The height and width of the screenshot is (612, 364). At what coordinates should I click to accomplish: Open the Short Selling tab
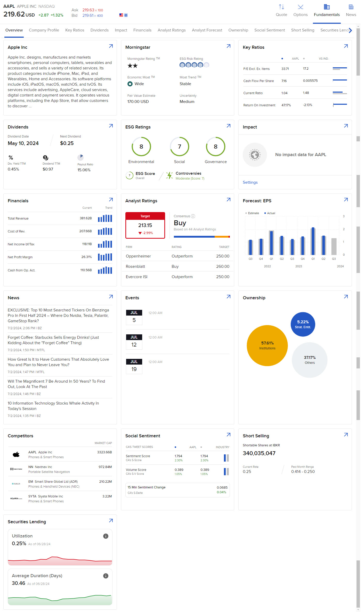(303, 30)
